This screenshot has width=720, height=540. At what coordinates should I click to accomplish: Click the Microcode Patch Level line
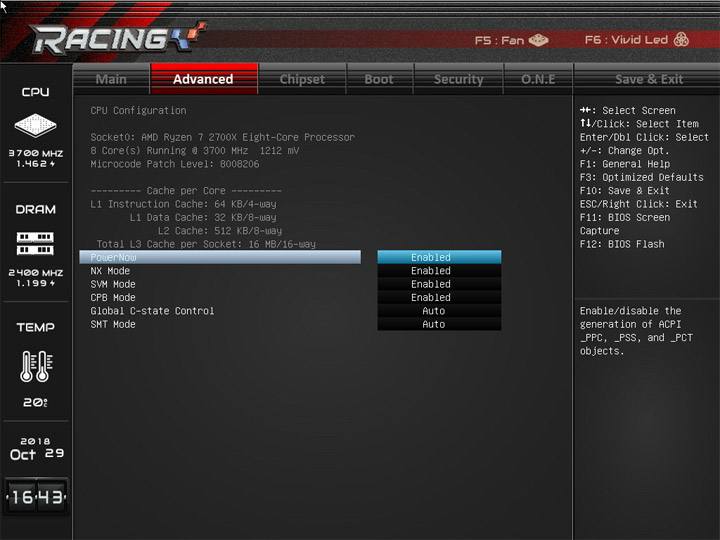click(174, 164)
